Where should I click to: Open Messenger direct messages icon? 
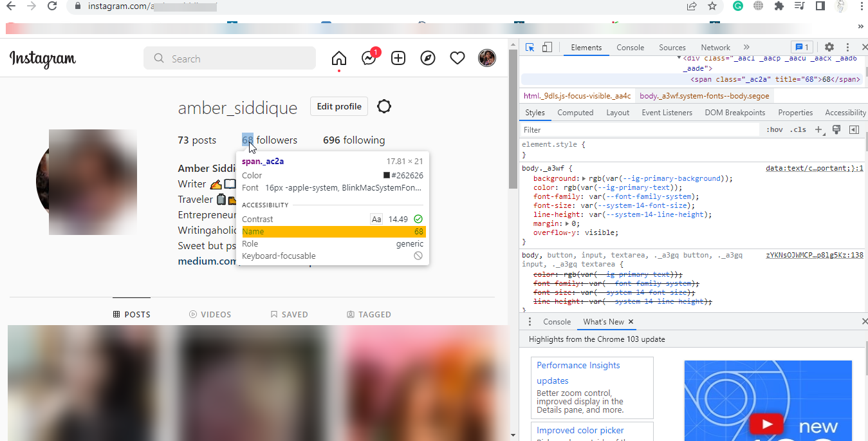(x=369, y=59)
